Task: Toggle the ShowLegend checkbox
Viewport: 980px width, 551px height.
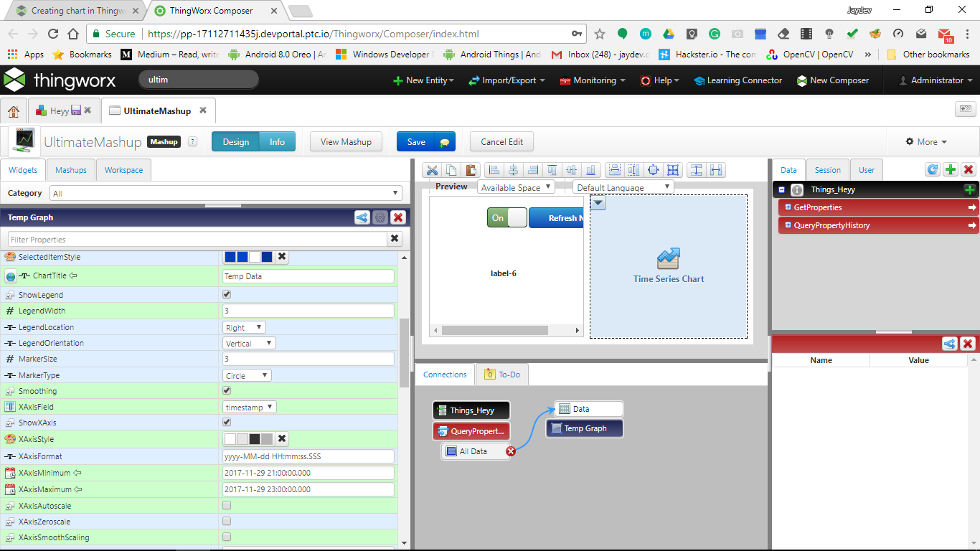Action: (x=227, y=294)
